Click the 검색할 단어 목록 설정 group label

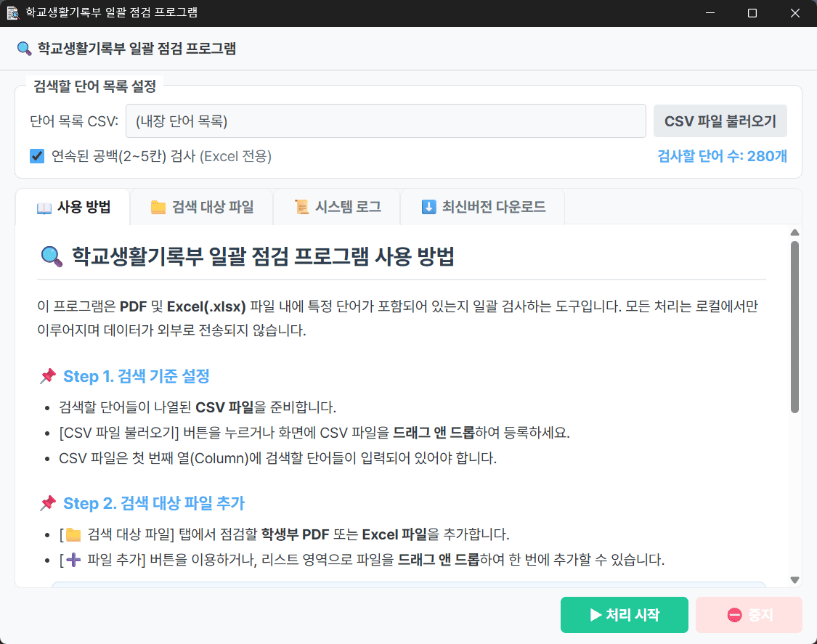[95, 86]
